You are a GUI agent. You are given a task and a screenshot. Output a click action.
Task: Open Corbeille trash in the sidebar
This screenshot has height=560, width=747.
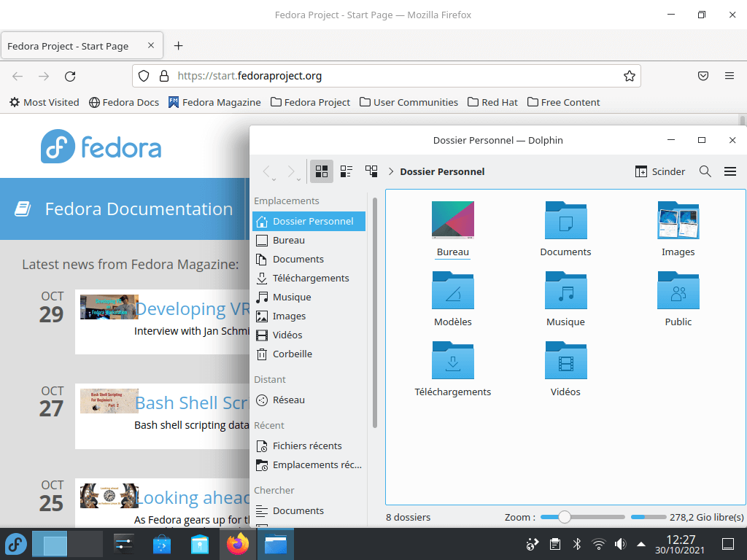click(x=309, y=354)
